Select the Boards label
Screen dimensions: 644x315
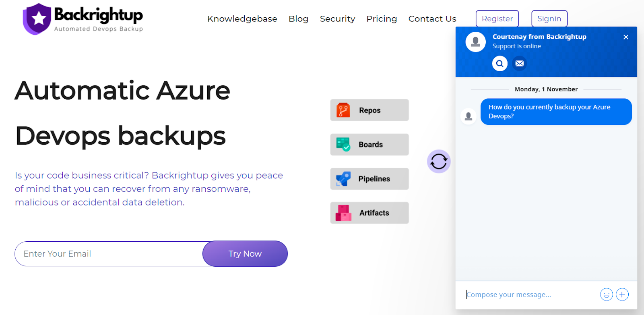click(371, 145)
